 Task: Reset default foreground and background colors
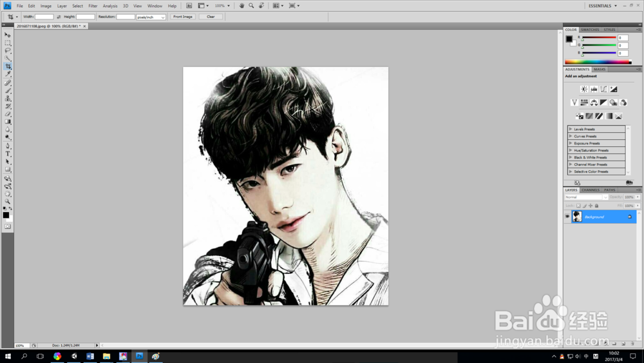pos(5,209)
